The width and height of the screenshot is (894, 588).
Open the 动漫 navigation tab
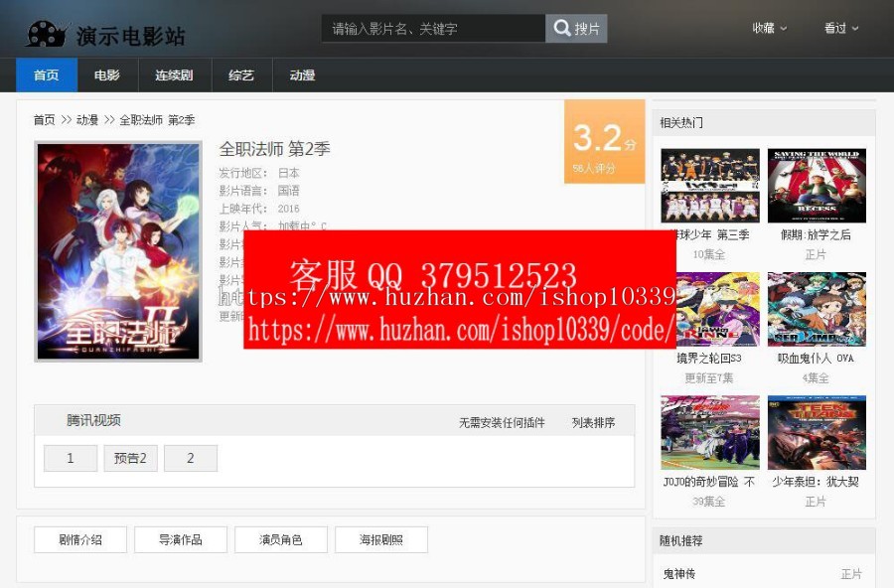[302, 75]
